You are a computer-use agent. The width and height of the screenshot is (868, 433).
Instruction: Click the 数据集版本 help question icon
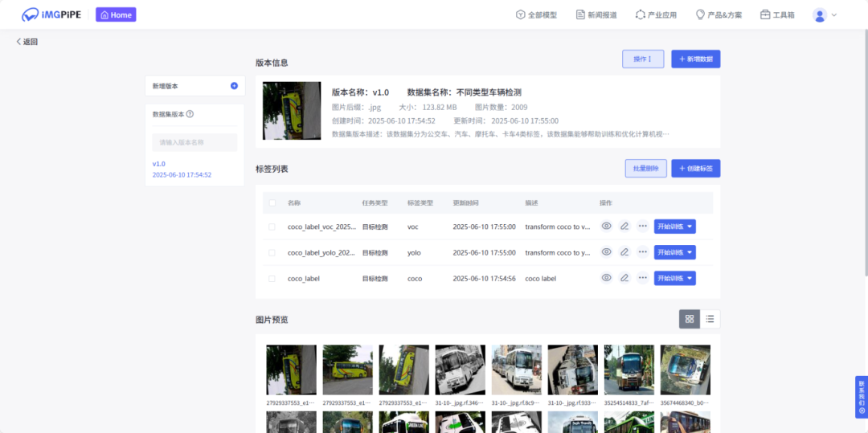click(190, 114)
